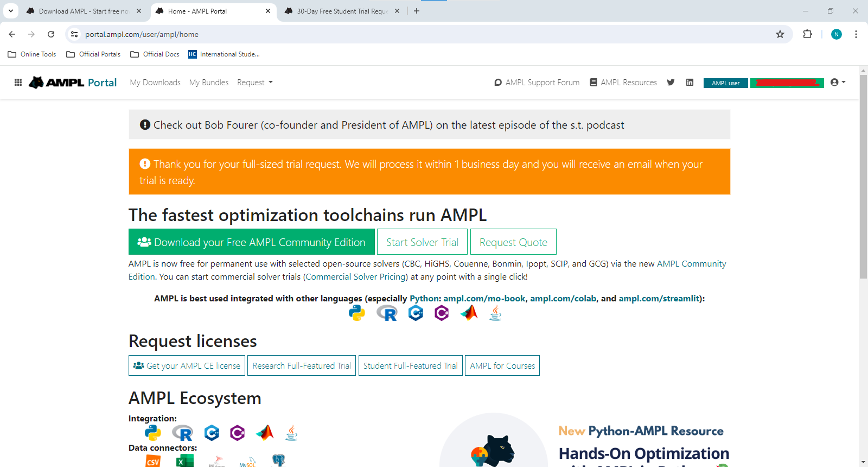Open the tab search dropdown arrow
Image resolution: width=868 pixels, height=467 pixels.
point(10,11)
